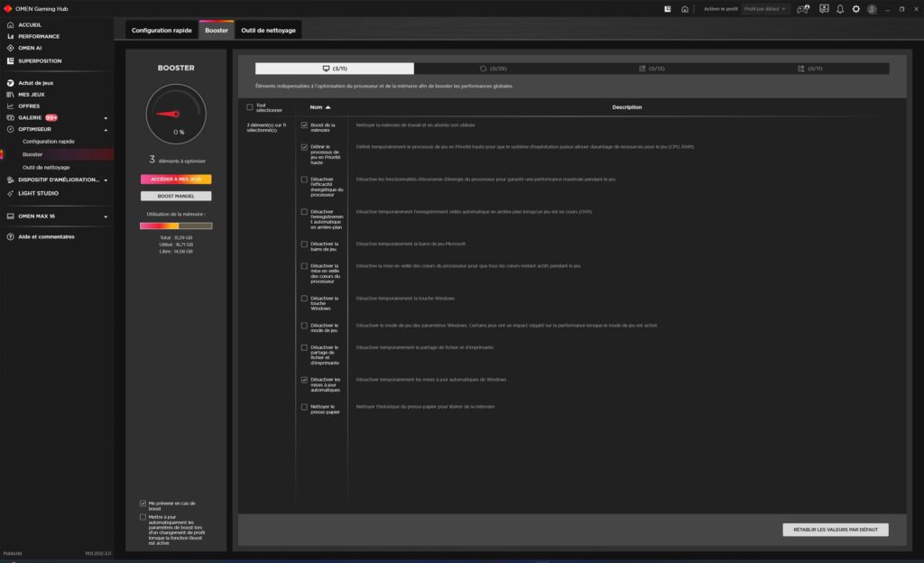924x563 pixels.
Task: Open the notifications bell icon
Action: (x=840, y=9)
